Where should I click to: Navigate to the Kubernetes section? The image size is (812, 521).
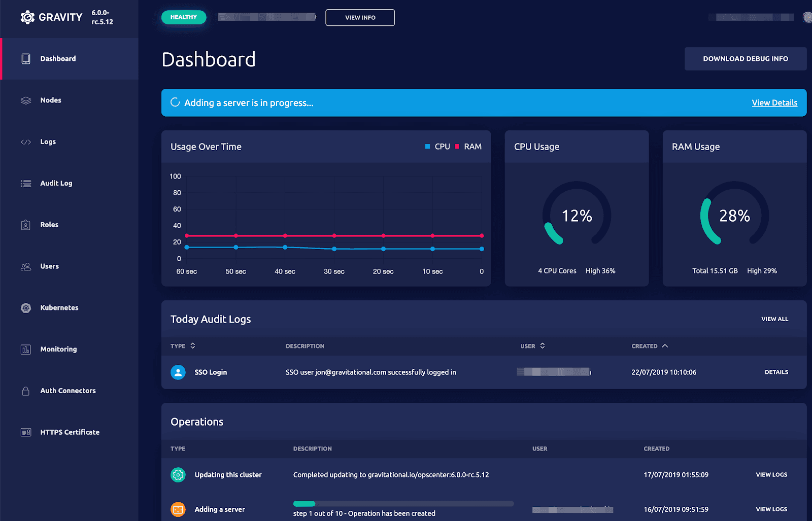click(59, 307)
